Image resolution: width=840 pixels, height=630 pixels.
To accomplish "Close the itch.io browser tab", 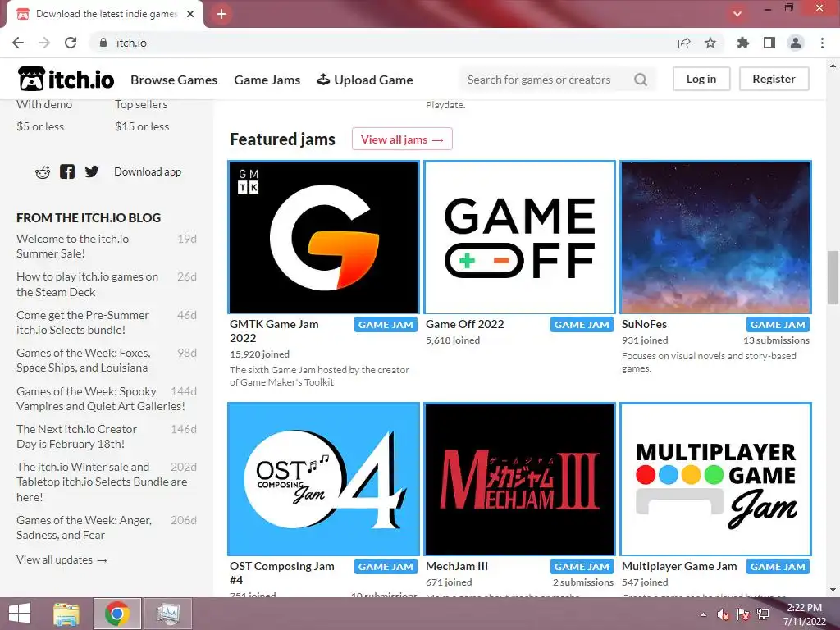I will [190, 14].
